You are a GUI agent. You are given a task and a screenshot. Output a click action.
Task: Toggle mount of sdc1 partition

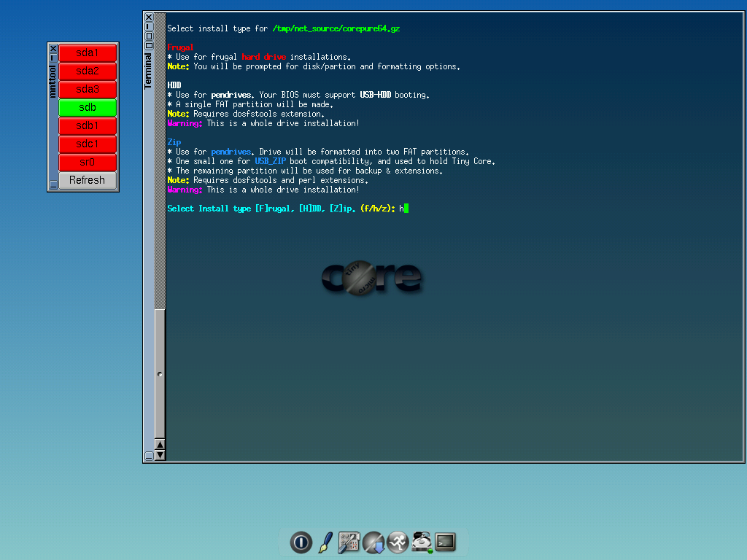tap(88, 144)
